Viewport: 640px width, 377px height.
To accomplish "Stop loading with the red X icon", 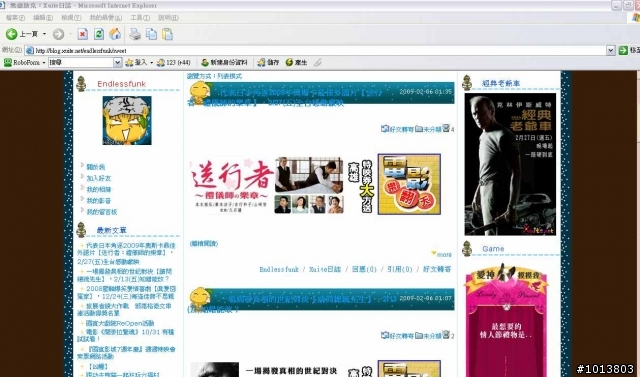I will [x=82, y=34].
